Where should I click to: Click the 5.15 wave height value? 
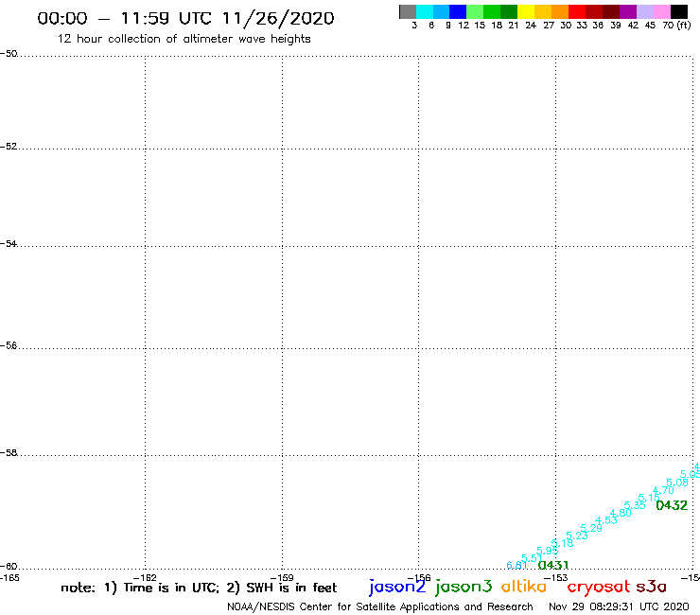pos(649,498)
